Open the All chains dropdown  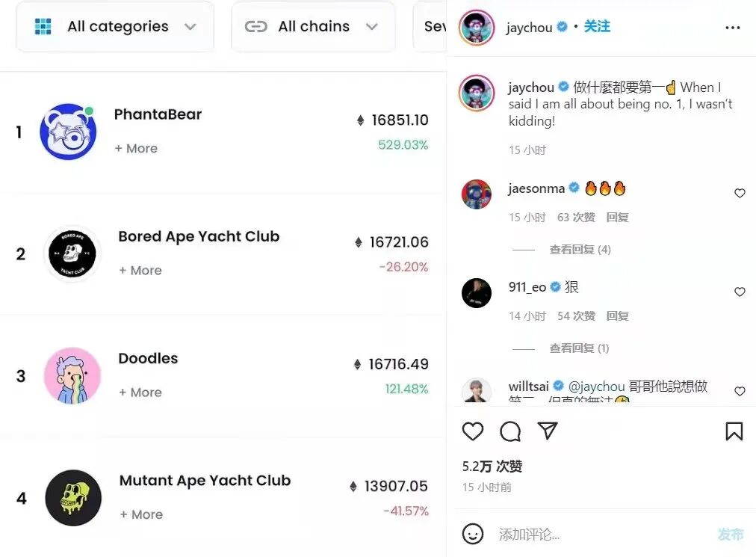(x=314, y=27)
